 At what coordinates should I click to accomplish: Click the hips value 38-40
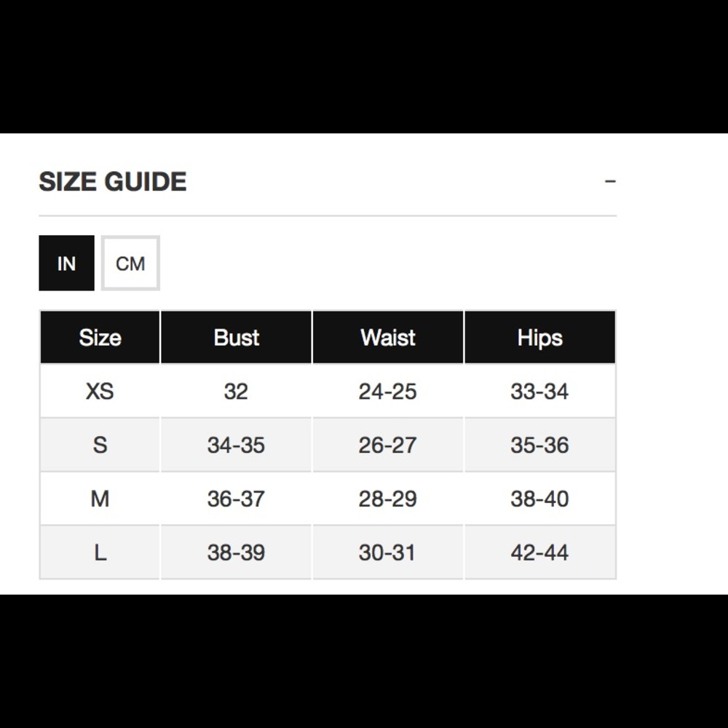[540, 499]
